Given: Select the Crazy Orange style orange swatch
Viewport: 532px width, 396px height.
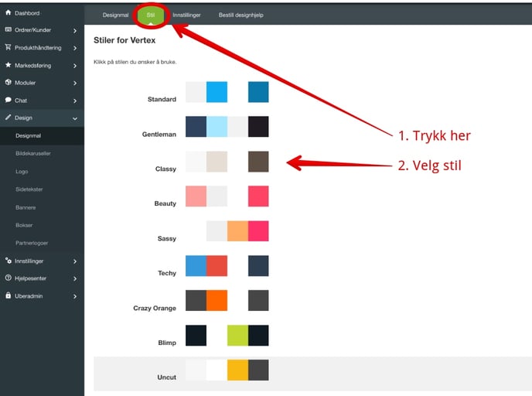Looking at the screenshot, I should pyautogui.click(x=217, y=300).
